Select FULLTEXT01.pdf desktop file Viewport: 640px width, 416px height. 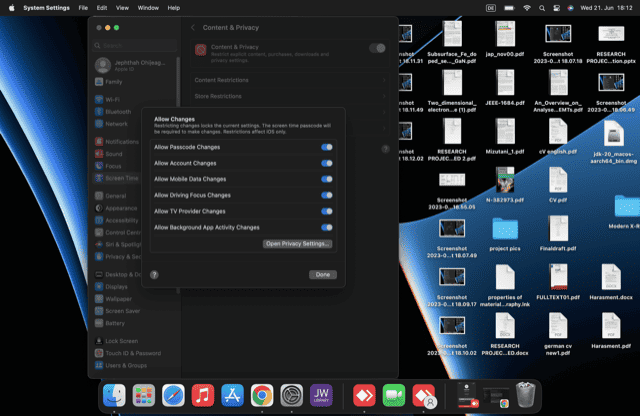[558, 282]
